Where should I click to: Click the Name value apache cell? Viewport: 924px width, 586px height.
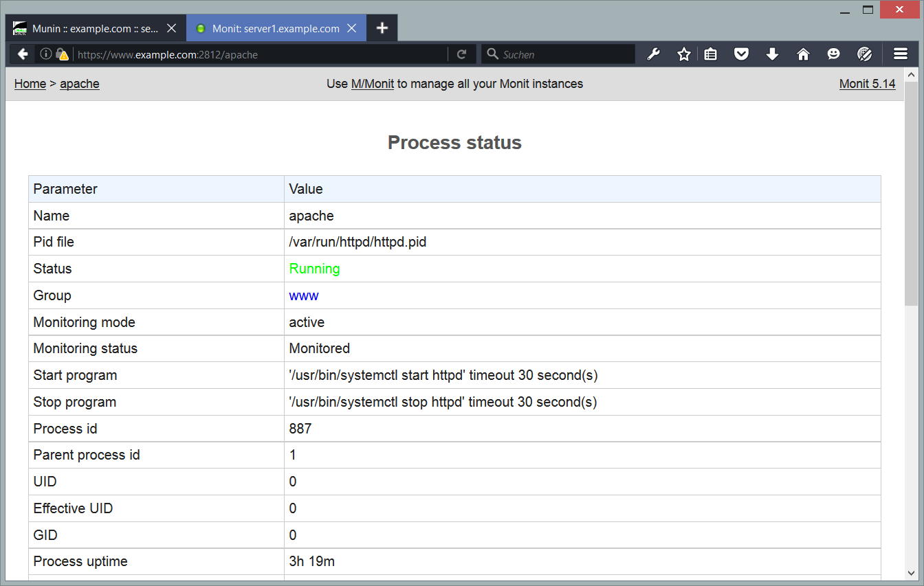(582, 216)
